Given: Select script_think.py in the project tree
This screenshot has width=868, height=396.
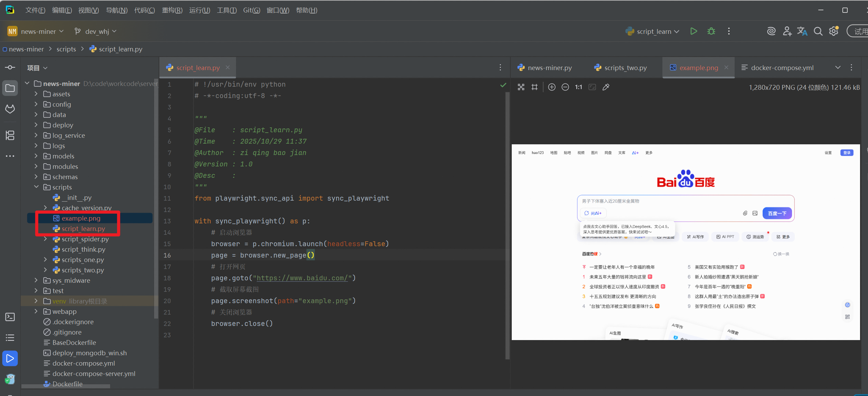Looking at the screenshot, I should [x=83, y=249].
